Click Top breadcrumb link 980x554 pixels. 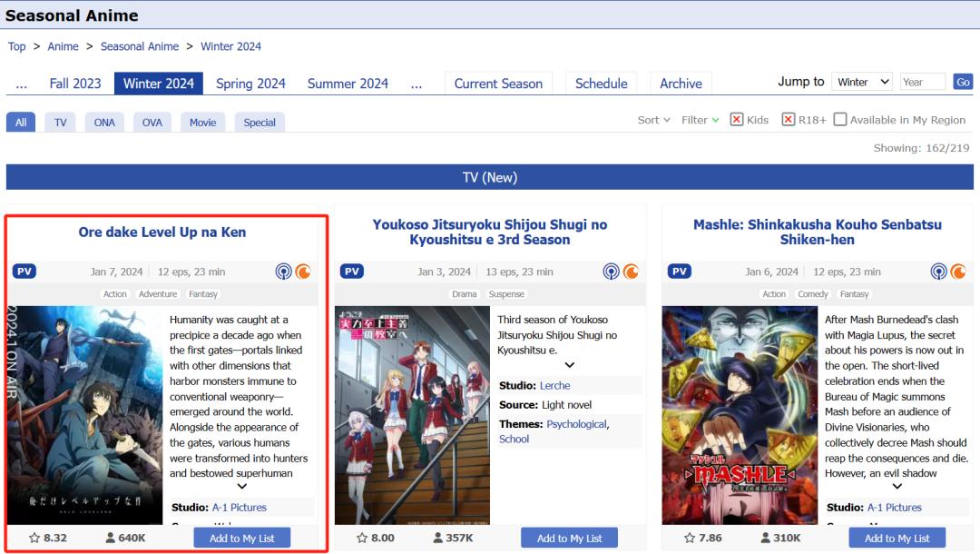point(17,46)
